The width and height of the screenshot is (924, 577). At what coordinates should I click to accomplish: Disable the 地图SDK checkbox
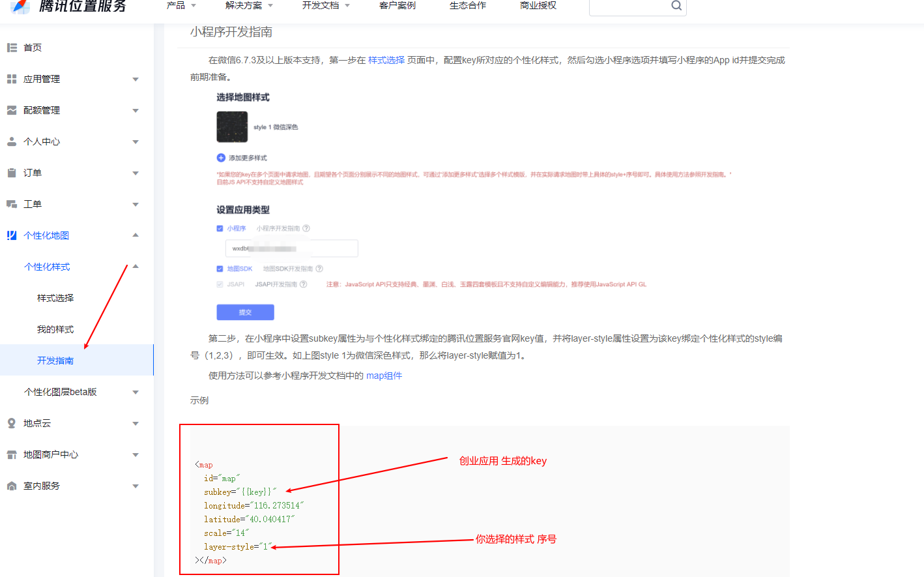click(x=220, y=268)
